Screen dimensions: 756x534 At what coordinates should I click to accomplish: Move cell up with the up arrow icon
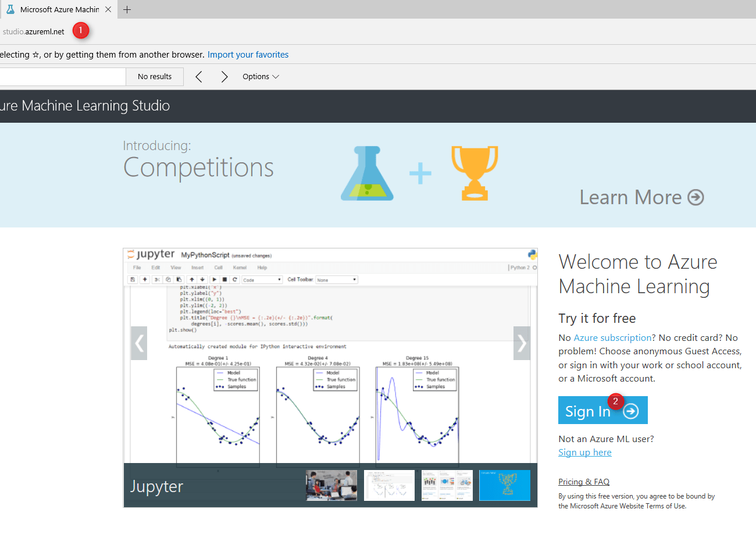click(191, 279)
